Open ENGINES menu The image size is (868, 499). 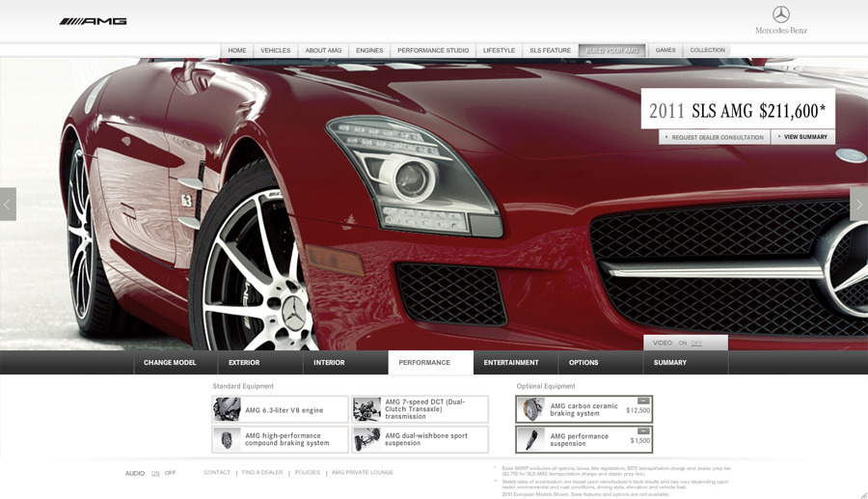click(369, 50)
